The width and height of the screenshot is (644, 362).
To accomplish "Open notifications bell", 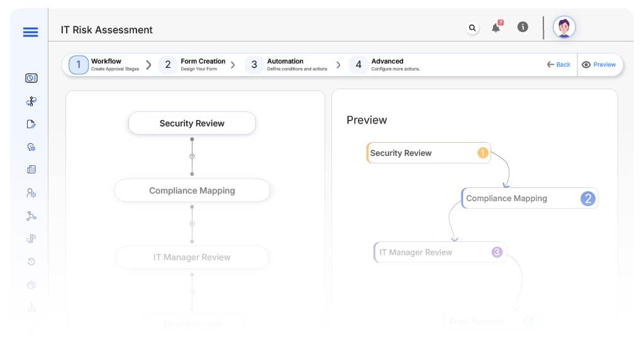I will [x=496, y=28].
